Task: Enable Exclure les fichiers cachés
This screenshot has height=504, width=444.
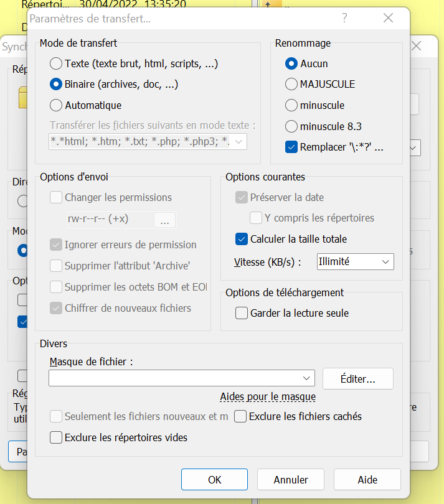Action: tap(240, 416)
